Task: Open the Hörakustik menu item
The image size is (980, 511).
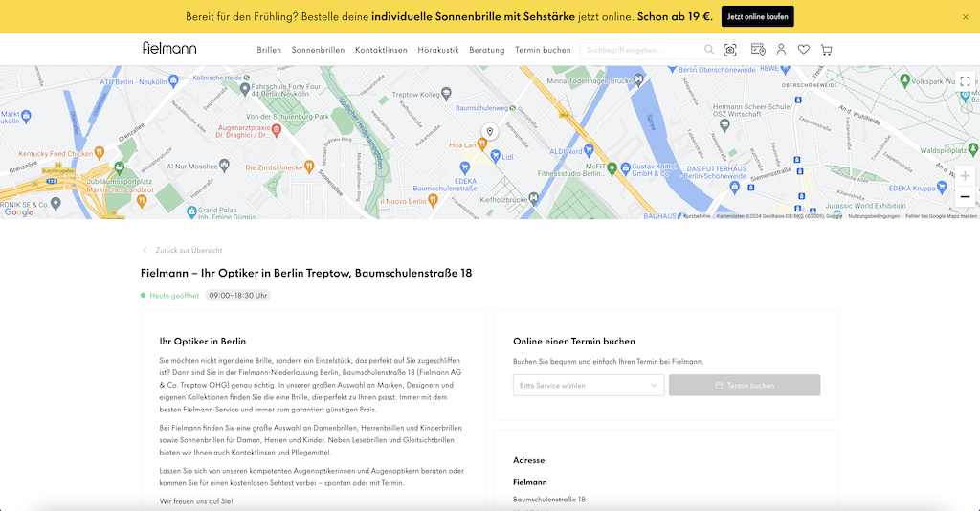Action: (x=438, y=50)
